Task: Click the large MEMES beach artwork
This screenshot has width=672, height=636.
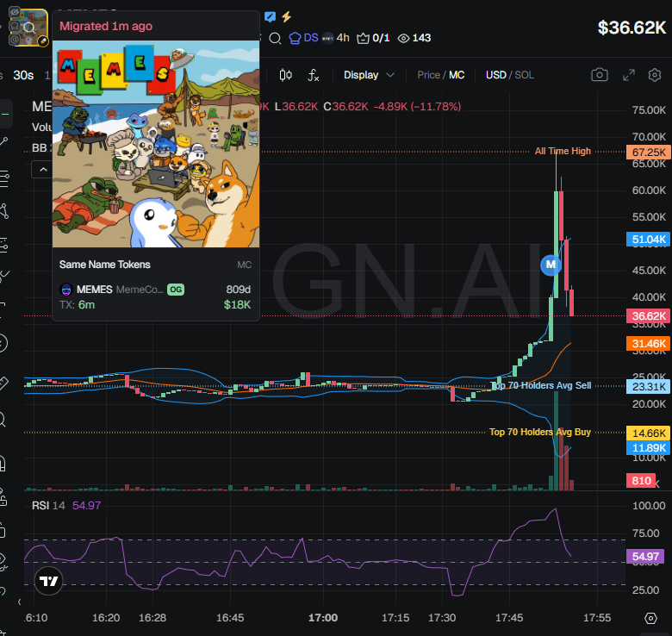Action: coord(156,144)
